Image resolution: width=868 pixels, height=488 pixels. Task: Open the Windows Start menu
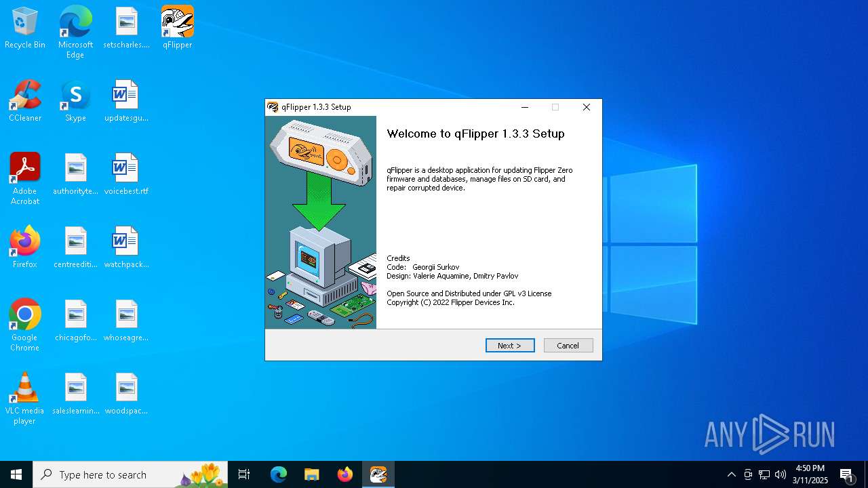pos(16,474)
